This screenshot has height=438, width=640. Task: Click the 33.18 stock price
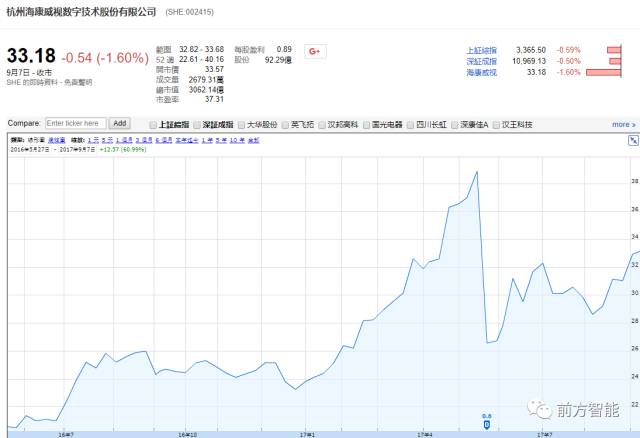click(x=31, y=56)
